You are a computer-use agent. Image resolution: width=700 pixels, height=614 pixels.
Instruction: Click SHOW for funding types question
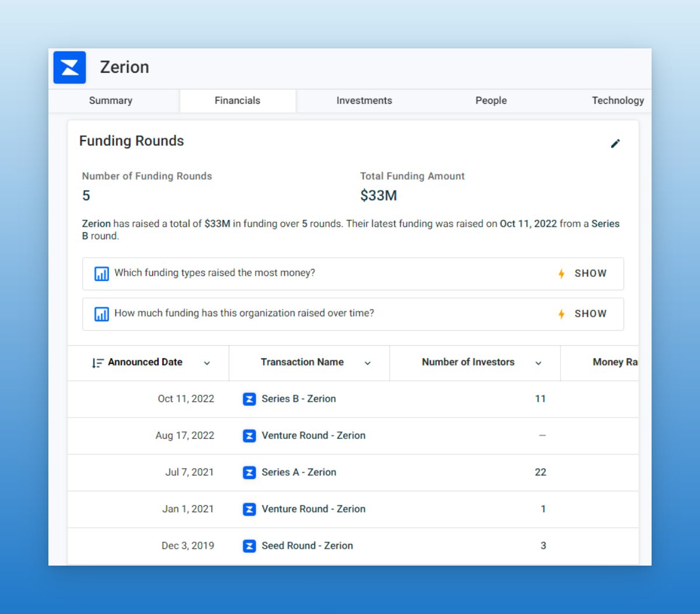tap(590, 273)
